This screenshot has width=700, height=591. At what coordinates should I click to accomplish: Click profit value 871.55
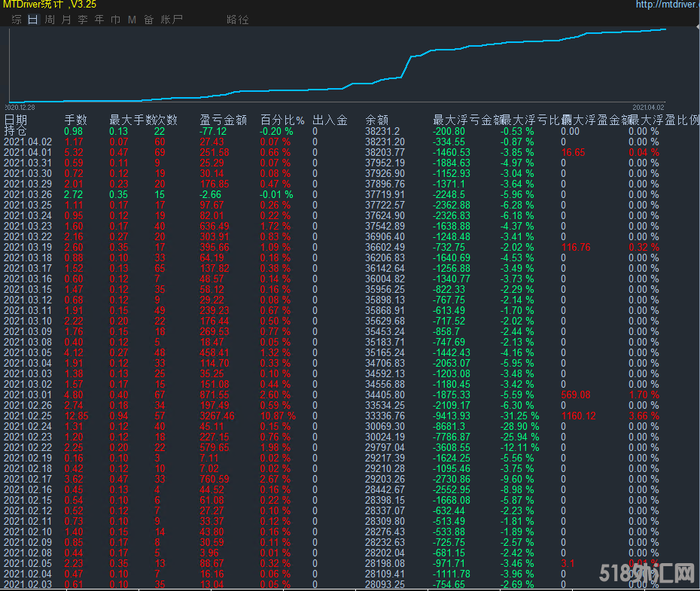pos(215,395)
